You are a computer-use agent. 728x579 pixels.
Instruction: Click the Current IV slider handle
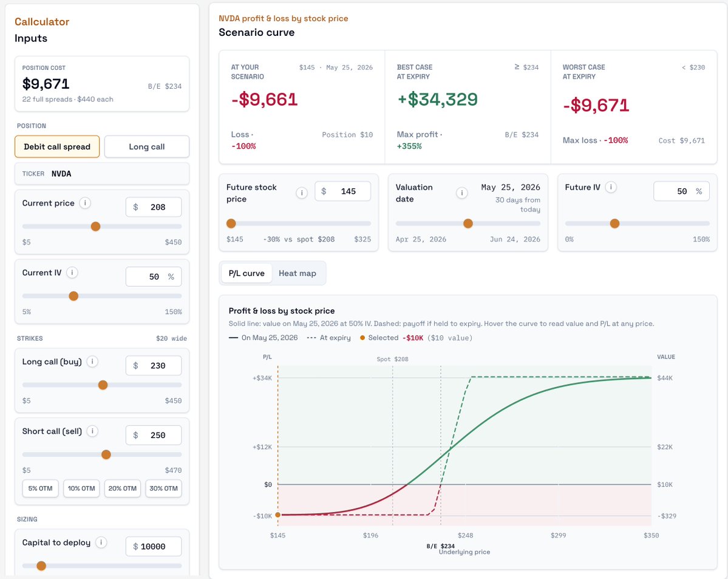tap(73, 296)
